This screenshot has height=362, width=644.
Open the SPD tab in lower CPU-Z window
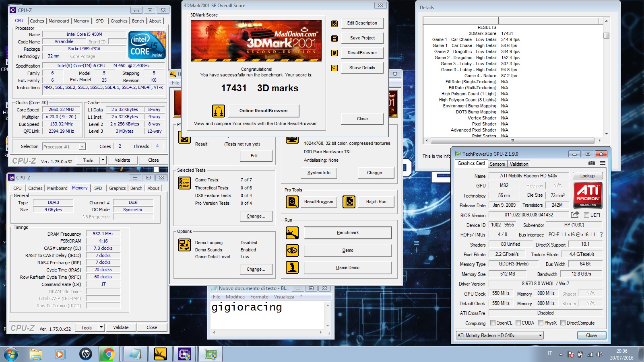coord(98,188)
